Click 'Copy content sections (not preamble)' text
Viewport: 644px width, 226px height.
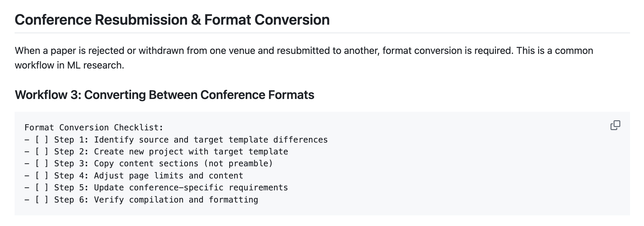pyautogui.click(x=183, y=164)
